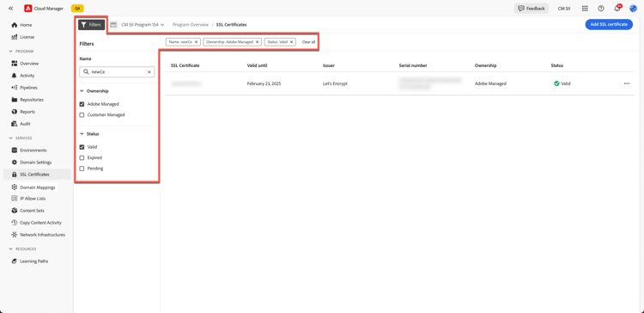Open the app switcher grid icon
The image size is (644, 313).
coord(585,9)
